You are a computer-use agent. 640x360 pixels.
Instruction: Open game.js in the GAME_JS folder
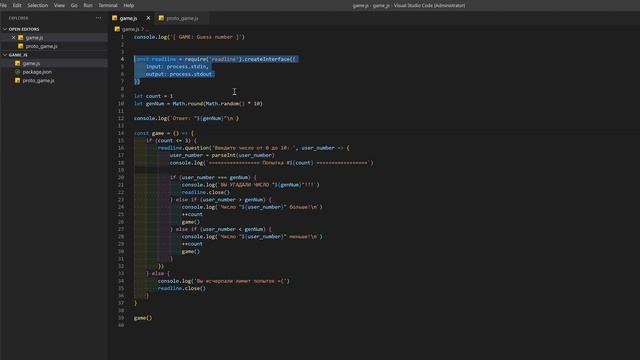[31, 63]
